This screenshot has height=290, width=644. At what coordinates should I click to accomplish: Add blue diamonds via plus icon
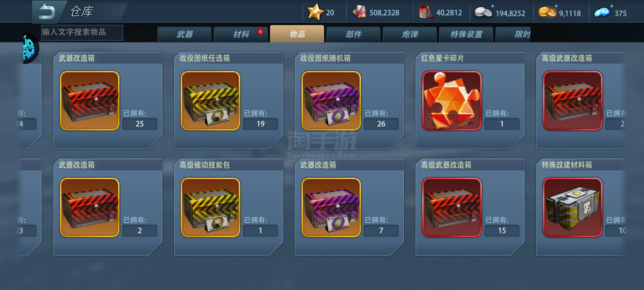612,6
